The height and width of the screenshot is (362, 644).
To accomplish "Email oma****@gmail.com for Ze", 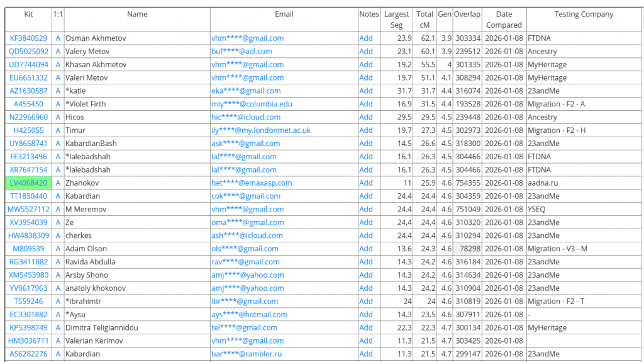I will point(248,222).
